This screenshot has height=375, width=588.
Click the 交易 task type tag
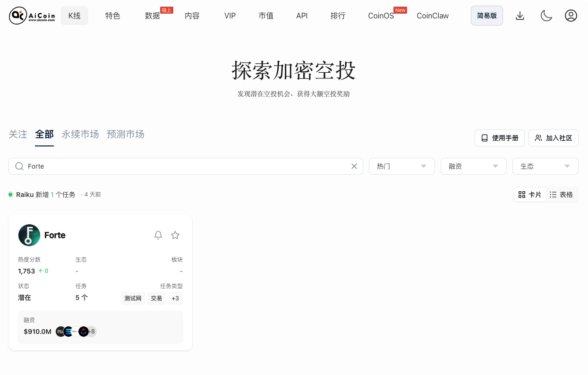pos(156,298)
